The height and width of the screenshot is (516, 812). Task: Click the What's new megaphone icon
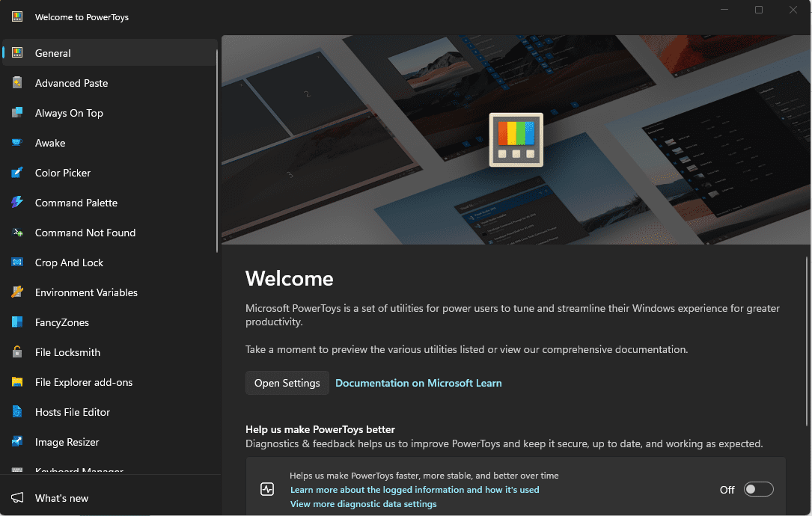tap(17, 498)
